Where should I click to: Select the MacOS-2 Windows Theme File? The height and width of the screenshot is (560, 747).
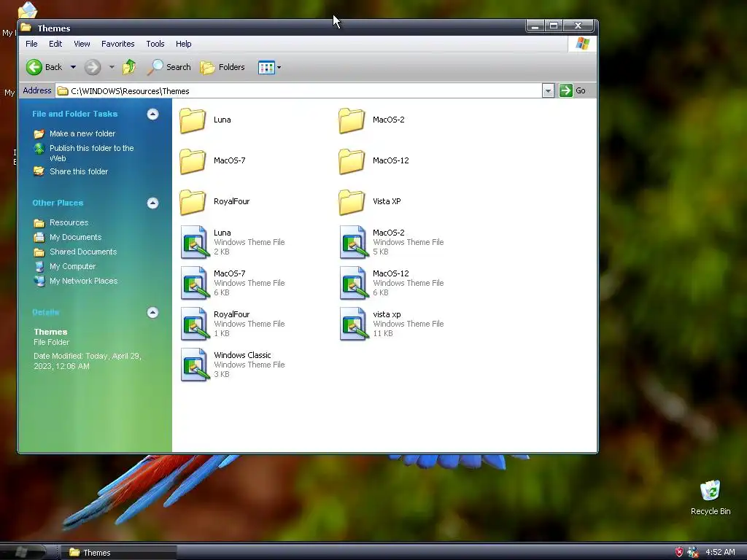coord(392,242)
